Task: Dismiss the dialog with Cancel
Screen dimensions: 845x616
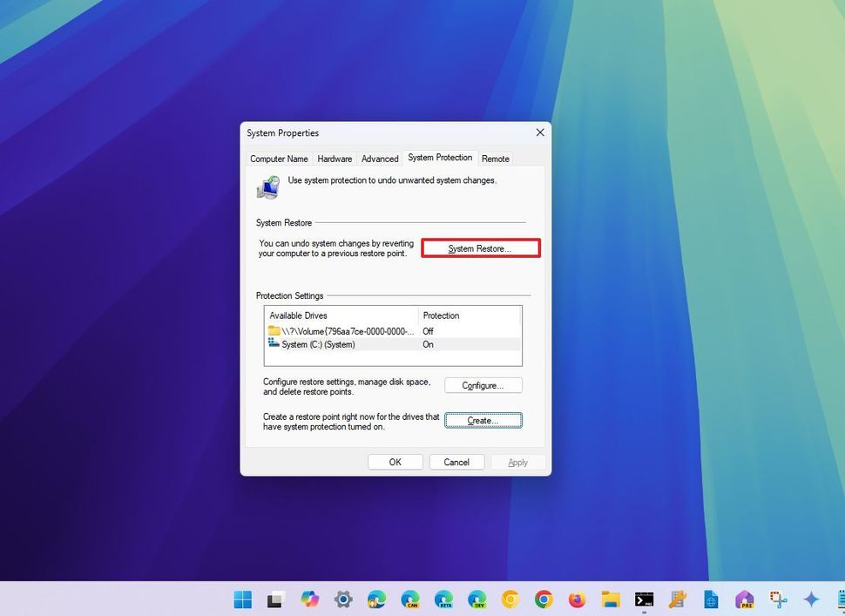Action: point(456,462)
